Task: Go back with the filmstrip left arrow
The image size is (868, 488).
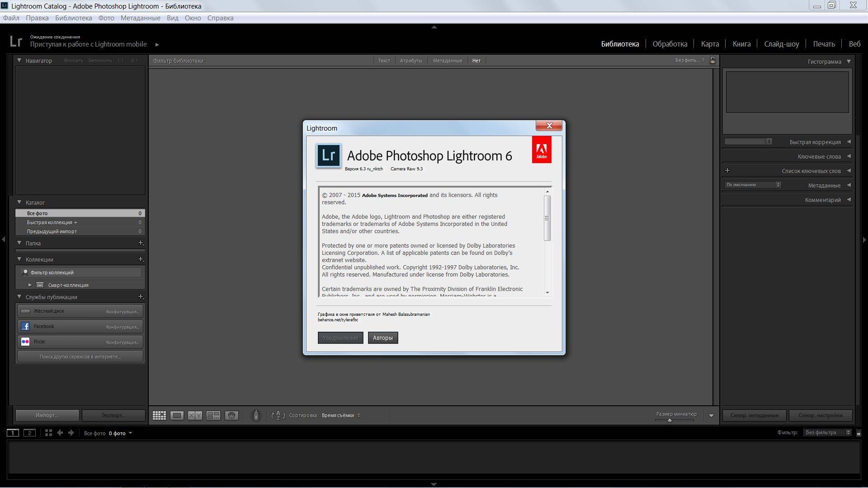Action: point(60,433)
